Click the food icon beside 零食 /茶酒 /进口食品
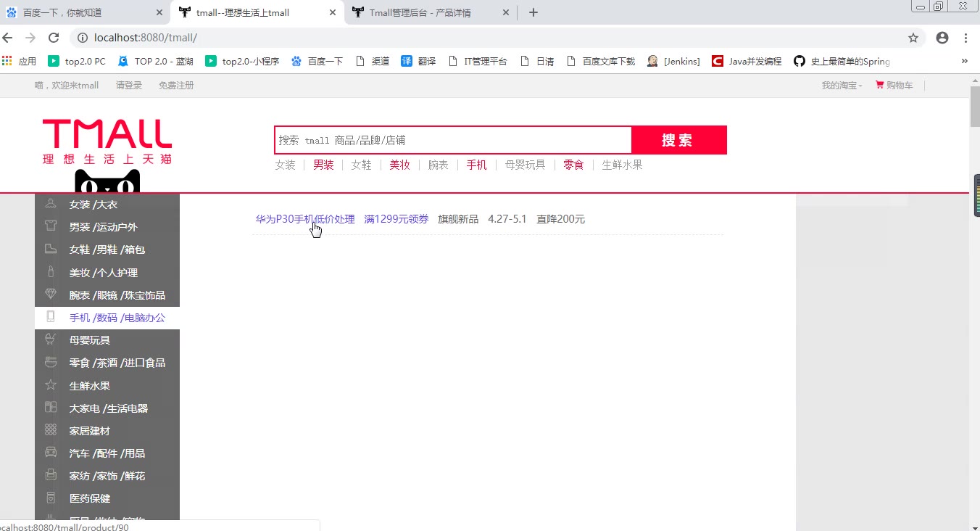Screen dimensions: 980x531 pyautogui.click(x=51, y=362)
